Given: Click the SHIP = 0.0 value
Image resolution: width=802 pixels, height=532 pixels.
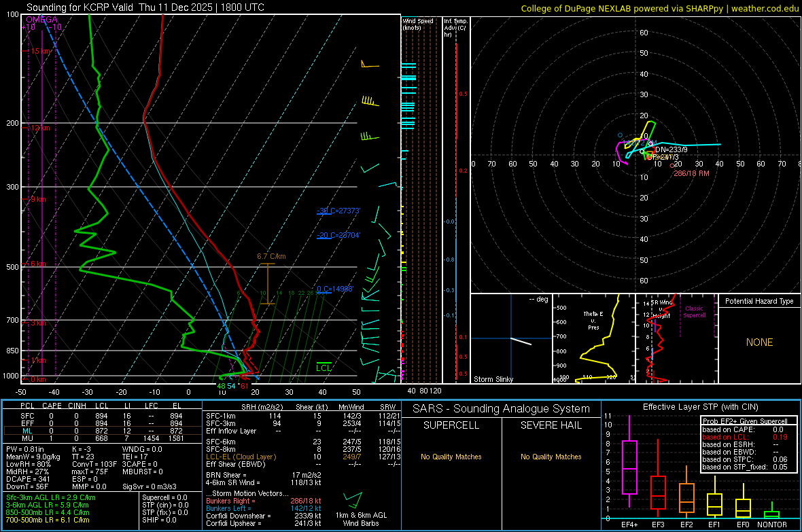Looking at the screenshot, I should click(159, 520).
